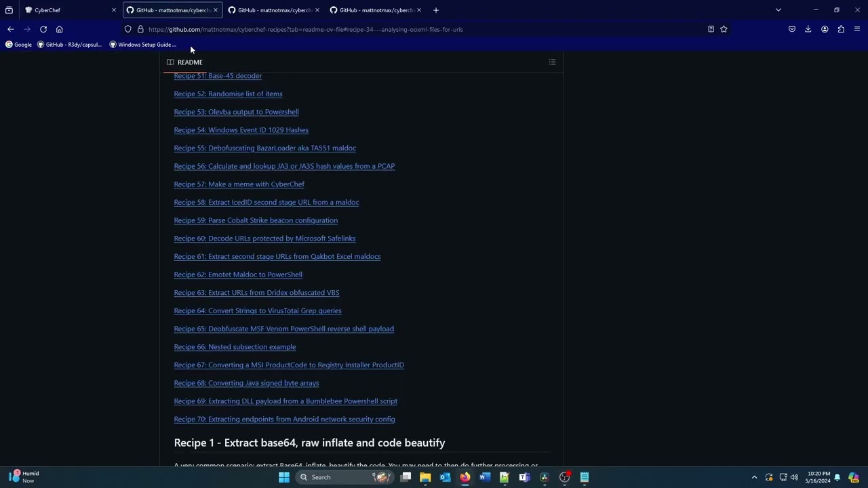
Task: Switch to the fourth GitHub mattnotmax tab
Action: pos(376,10)
